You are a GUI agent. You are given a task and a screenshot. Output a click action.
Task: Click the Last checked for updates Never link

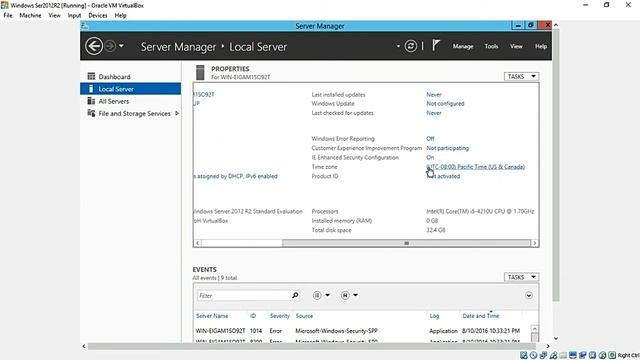(x=434, y=113)
